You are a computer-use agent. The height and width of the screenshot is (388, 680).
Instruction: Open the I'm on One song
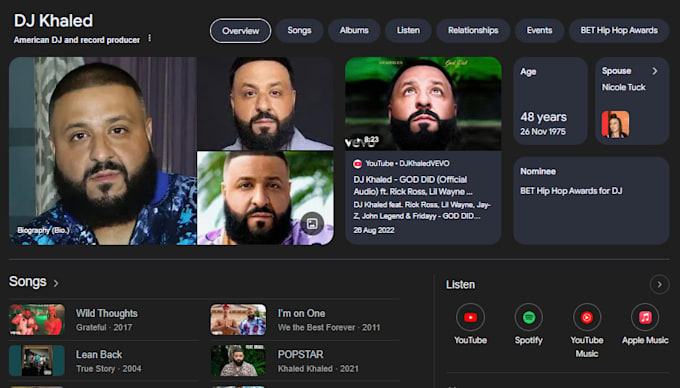(301, 313)
